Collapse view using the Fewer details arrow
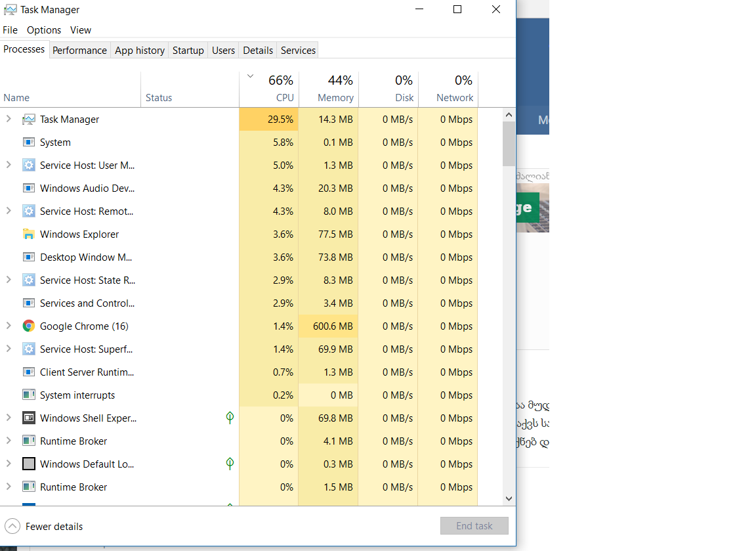The height and width of the screenshot is (551, 756). pyautogui.click(x=12, y=526)
